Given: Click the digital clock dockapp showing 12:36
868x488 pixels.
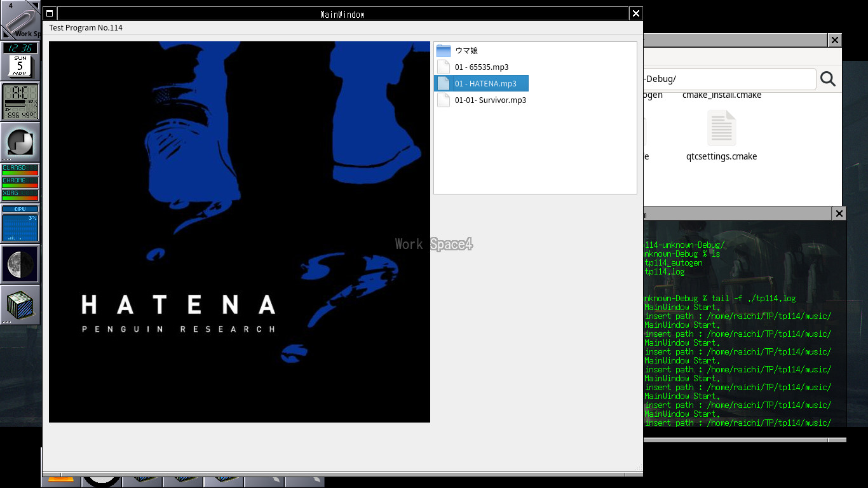Looking at the screenshot, I should coord(20,48).
